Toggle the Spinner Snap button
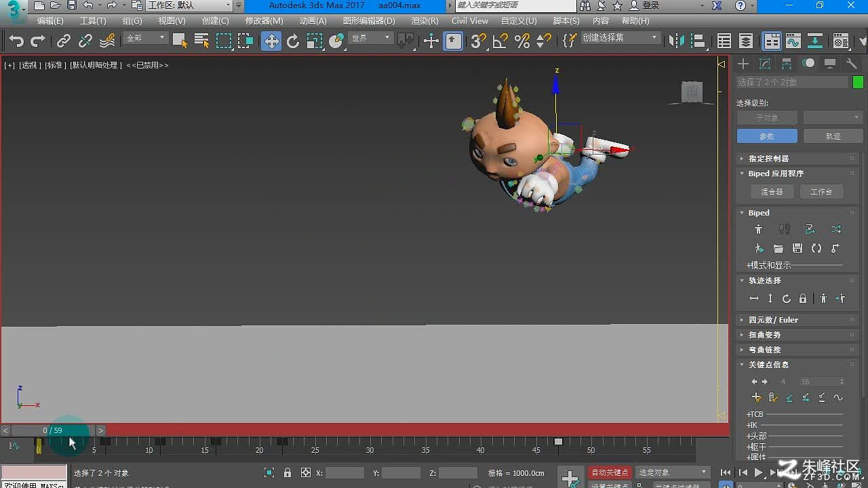 pyautogui.click(x=543, y=41)
